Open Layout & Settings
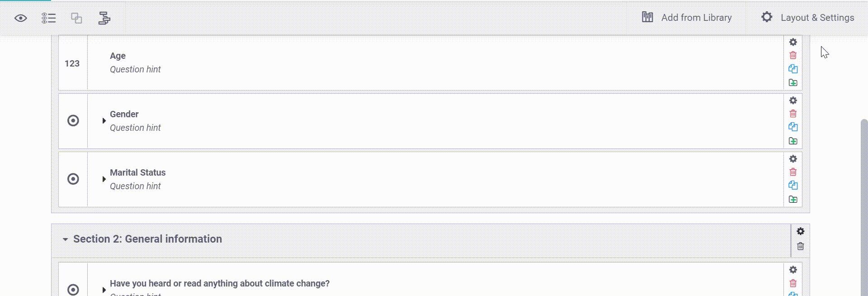This screenshot has height=296, width=868. (x=807, y=18)
